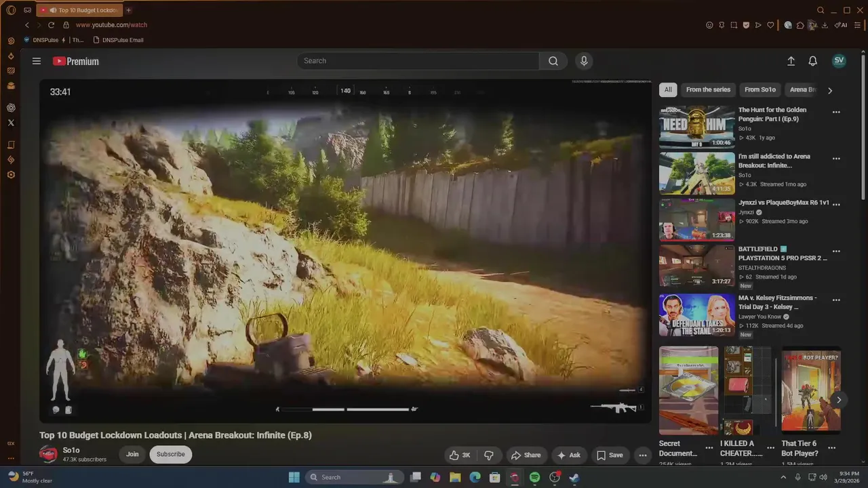Select the All filter chip

[x=668, y=89]
